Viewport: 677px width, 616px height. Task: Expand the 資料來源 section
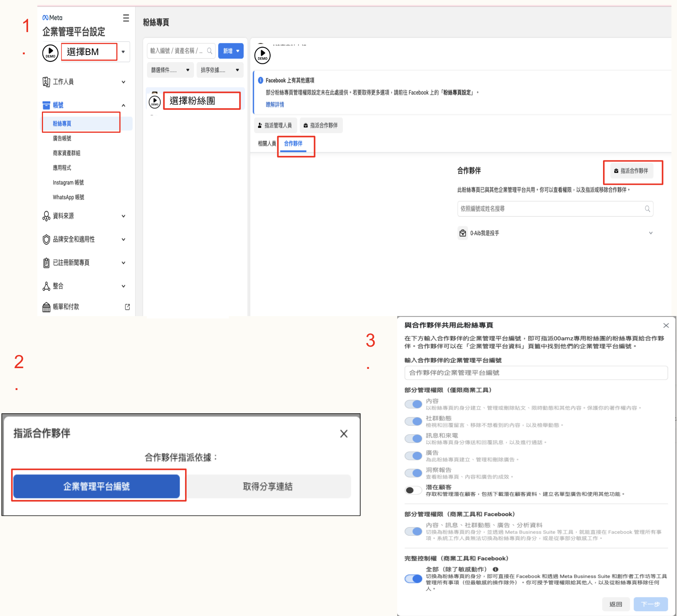pos(124,216)
